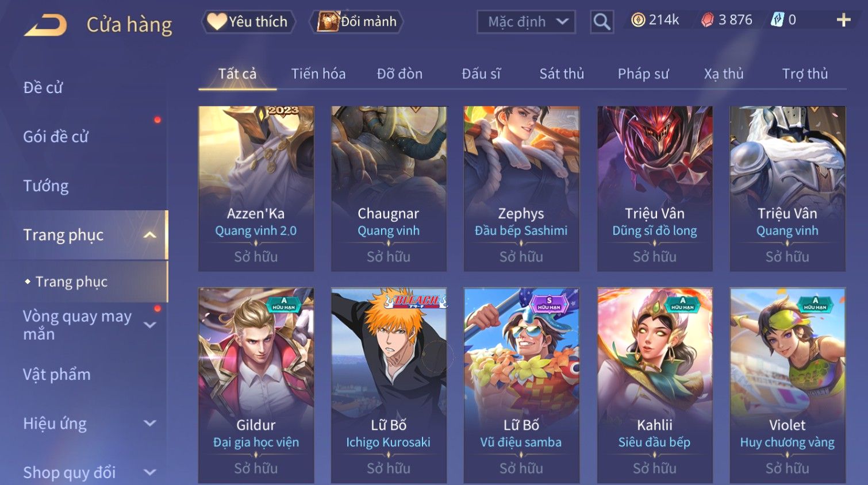This screenshot has width=868, height=485.
Task: Expand the Shop quy đổi section
Action: tap(149, 472)
